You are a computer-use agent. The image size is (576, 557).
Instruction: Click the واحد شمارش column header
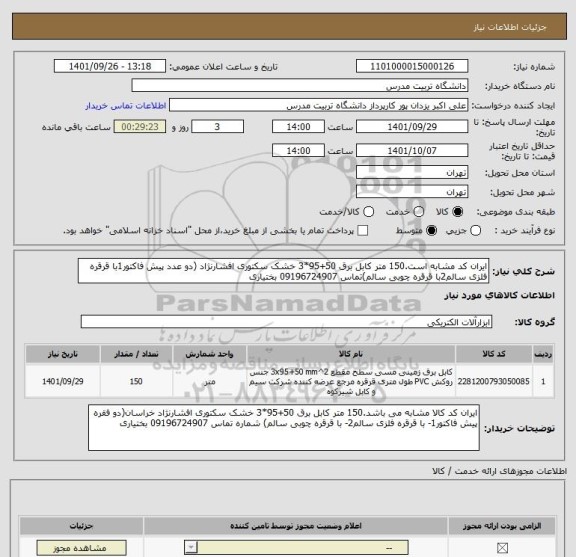coord(209,354)
